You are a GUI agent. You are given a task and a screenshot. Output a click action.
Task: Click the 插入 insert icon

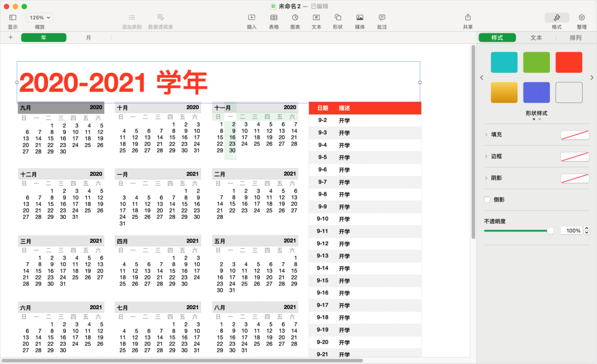252,17
